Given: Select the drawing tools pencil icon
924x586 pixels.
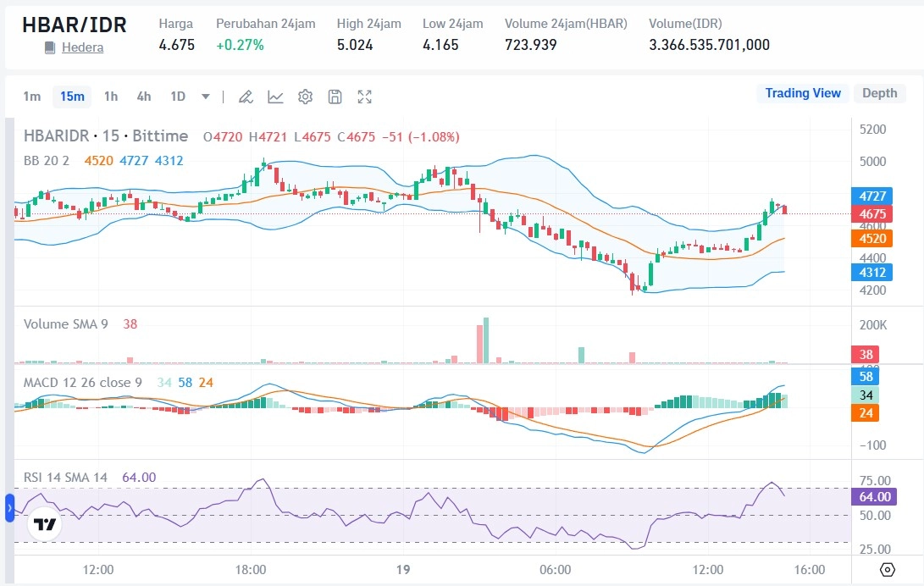Looking at the screenshot, I should pos(246,97).
